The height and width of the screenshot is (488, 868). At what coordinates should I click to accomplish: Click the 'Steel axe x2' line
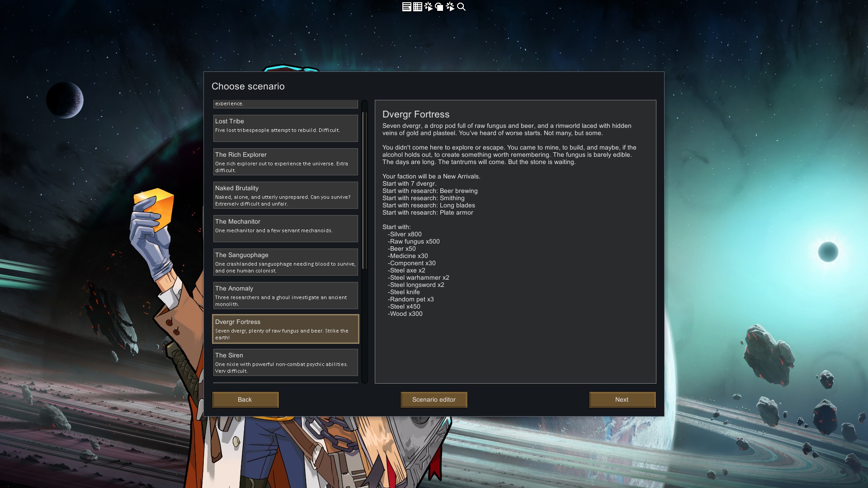[406, 270]
